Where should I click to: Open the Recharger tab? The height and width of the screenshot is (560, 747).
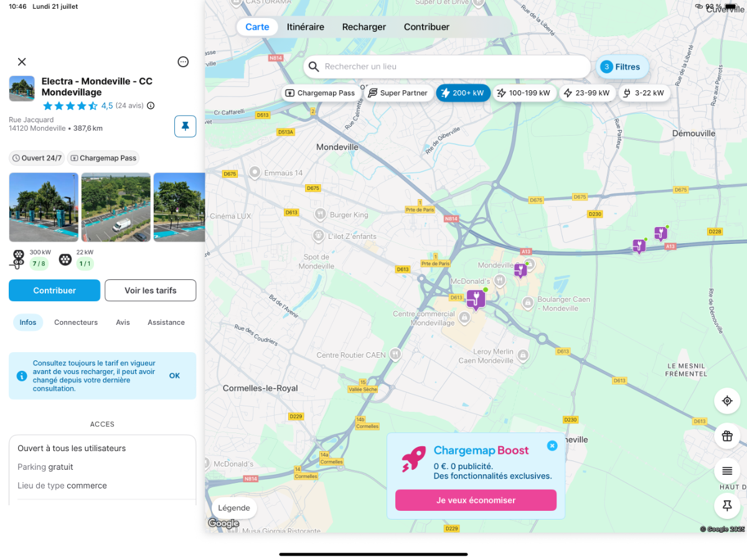[x=364, y=27]
